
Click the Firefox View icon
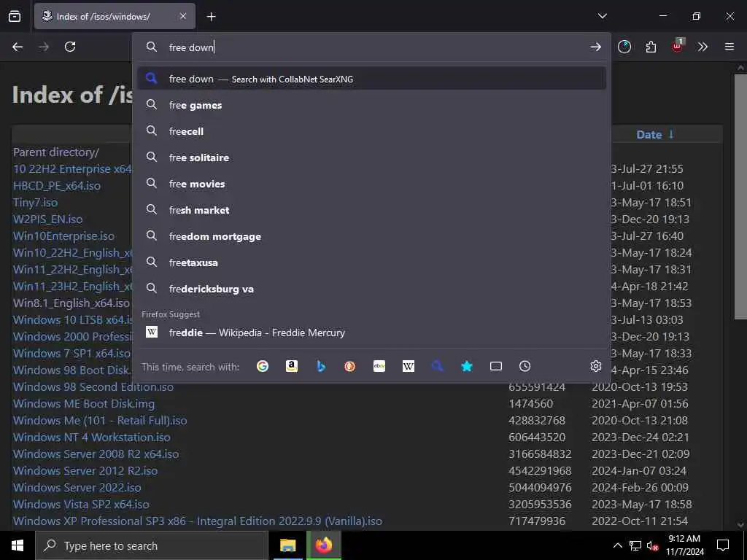point(15,16)
